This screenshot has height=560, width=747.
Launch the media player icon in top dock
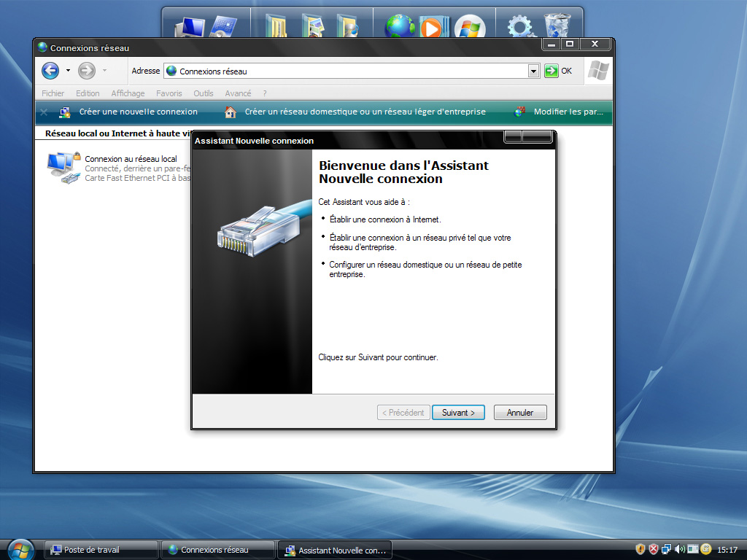[x=433, y=28]
